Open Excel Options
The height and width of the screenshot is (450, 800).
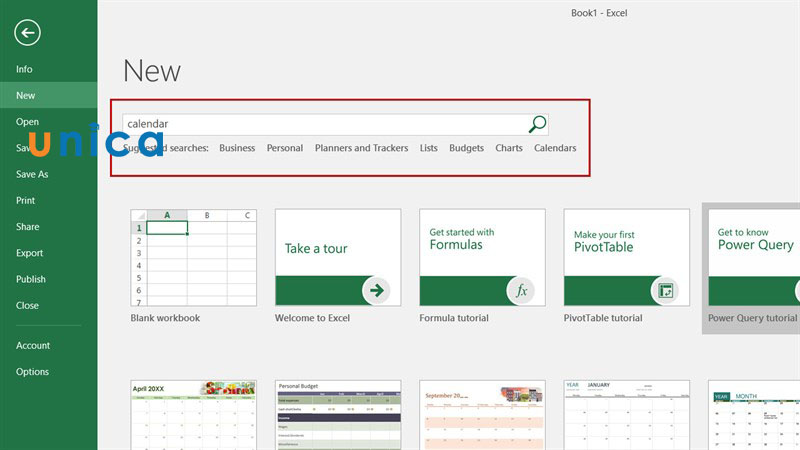[32, 371]
